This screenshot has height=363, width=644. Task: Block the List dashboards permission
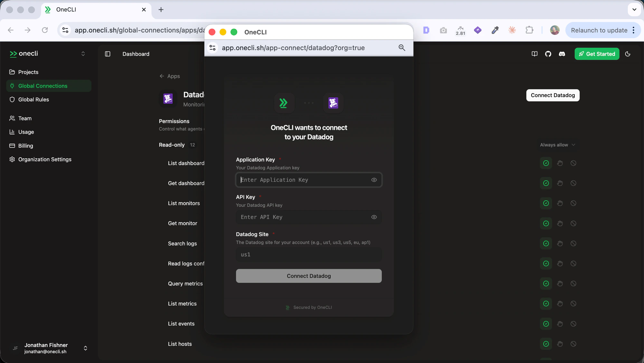[x=573, y=163]
